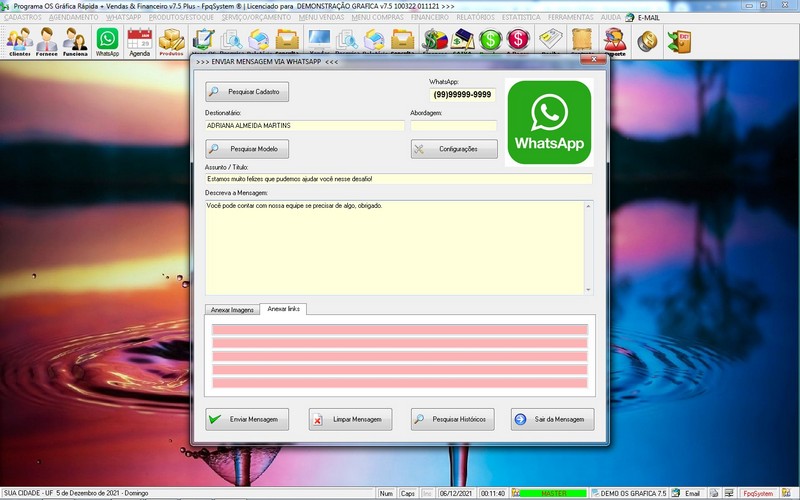
Task: Click the Caps indicator in status bar
Action: [408, 493]
